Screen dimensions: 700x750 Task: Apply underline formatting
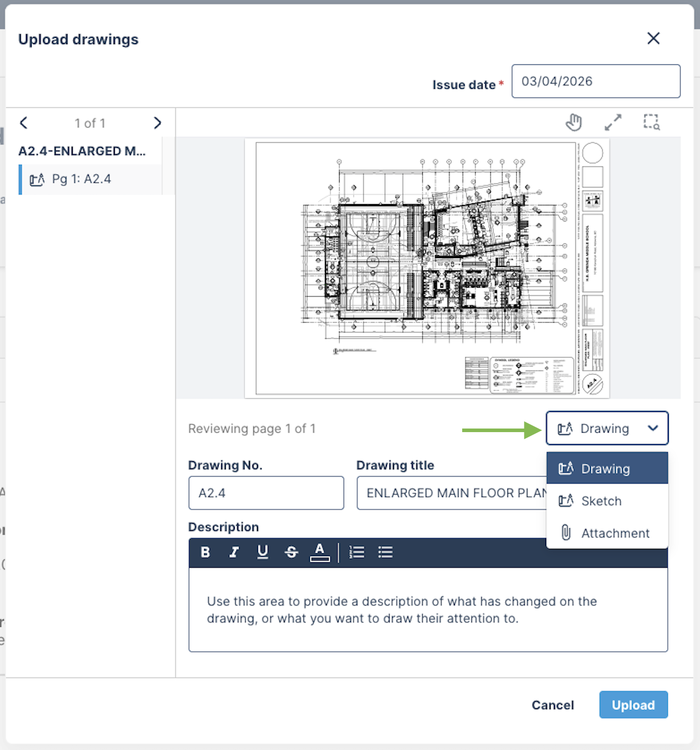pos(263,552)
